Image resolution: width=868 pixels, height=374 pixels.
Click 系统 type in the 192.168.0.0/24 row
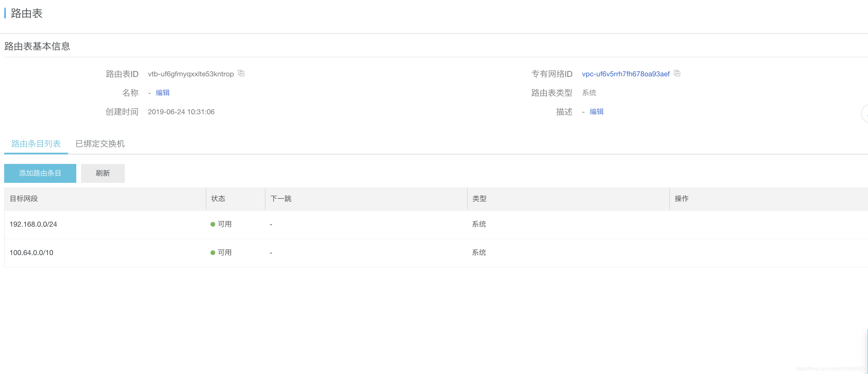click(x=479, y=224)
